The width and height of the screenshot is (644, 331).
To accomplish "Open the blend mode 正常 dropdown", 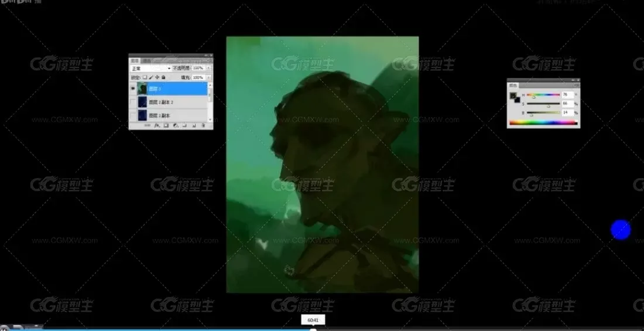I will 150,69.
